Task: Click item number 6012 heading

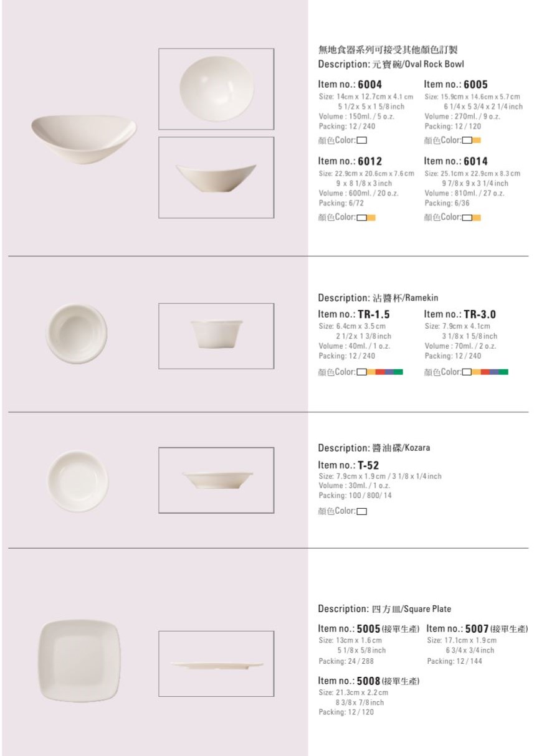Action: click(x=350, y=161)
